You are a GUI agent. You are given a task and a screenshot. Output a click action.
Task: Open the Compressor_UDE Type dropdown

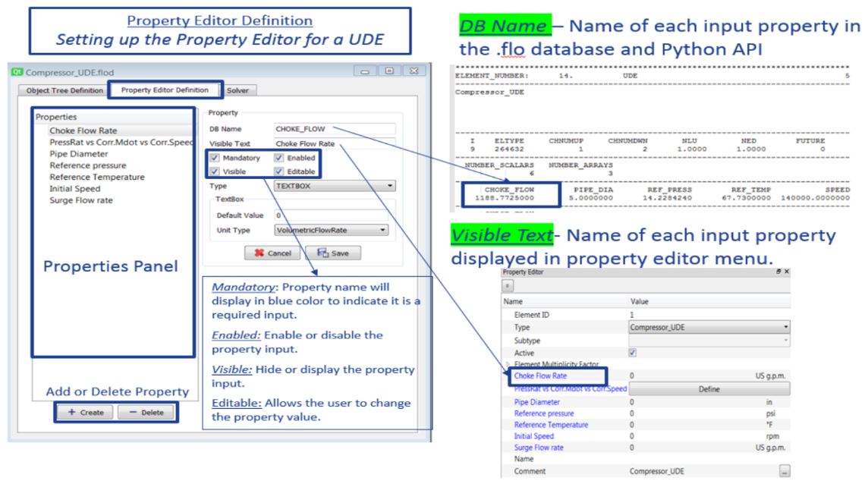tap(708, 327)
